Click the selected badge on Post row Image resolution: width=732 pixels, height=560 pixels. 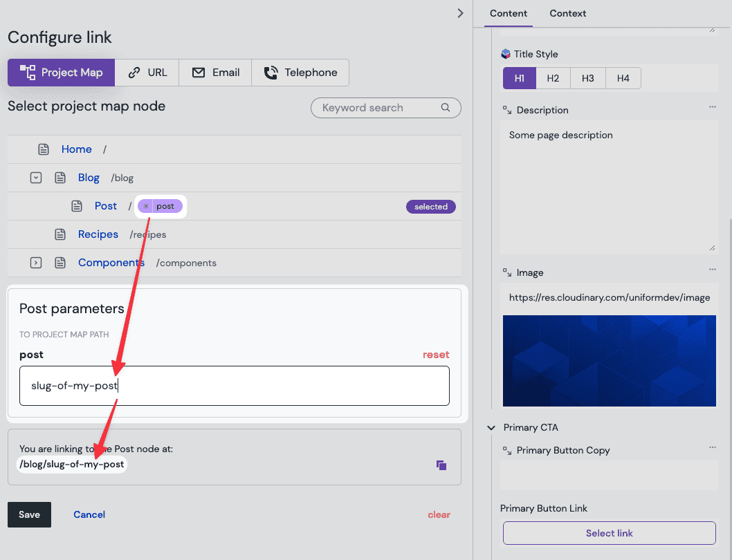pos(431,206)
